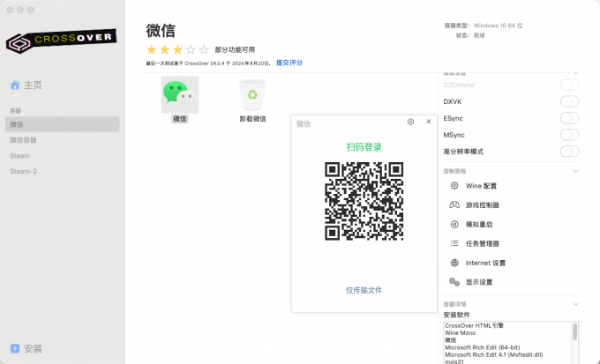Select Microsoft Rich Edit (64-bit) list entry
The height and width of the screenshot is (364, 600).
[482, 347]
